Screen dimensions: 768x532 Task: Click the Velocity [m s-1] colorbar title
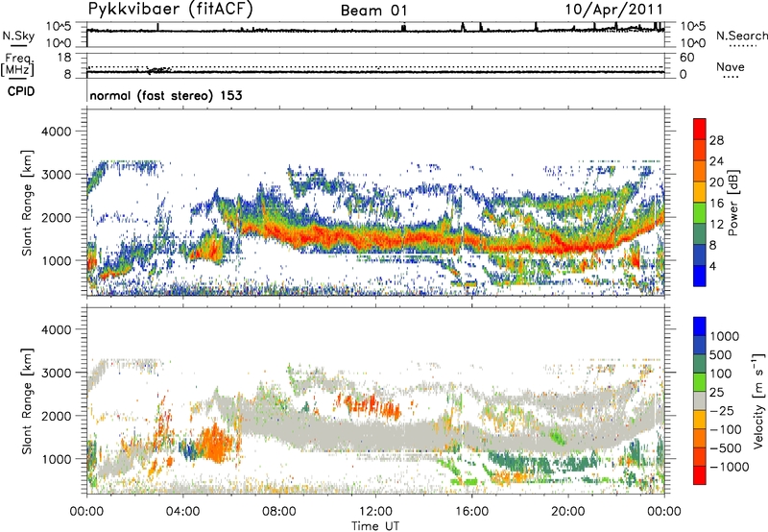tap(758, 400)
